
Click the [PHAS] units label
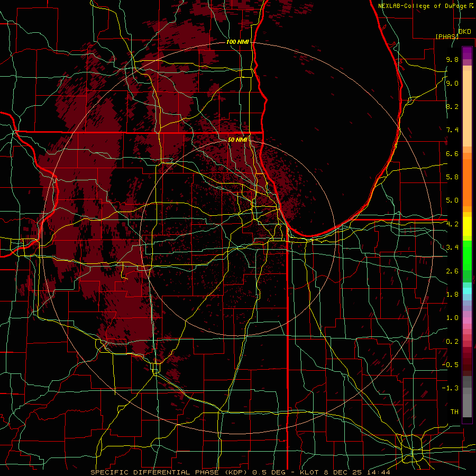[447, 36]
